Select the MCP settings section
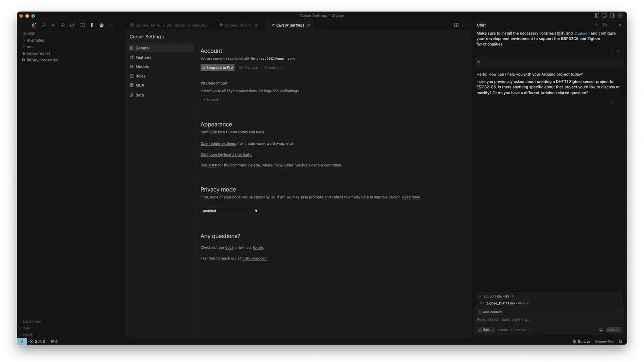This screenshot has height=362, width=644. [x=160, y=85]
